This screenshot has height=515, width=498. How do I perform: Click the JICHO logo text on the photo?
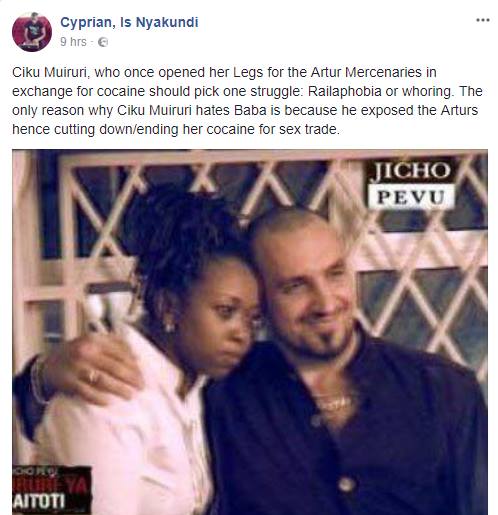pos(411,170)
